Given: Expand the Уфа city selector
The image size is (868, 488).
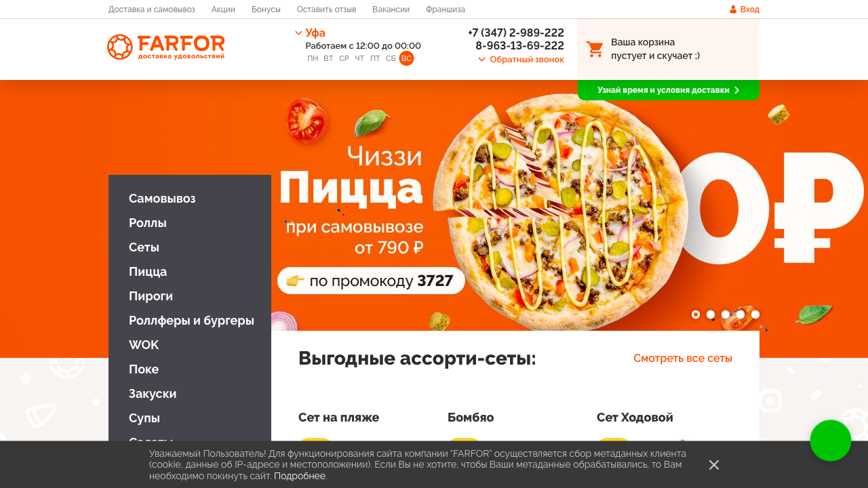Looking at the screenshot, I should tap(310, 33).
